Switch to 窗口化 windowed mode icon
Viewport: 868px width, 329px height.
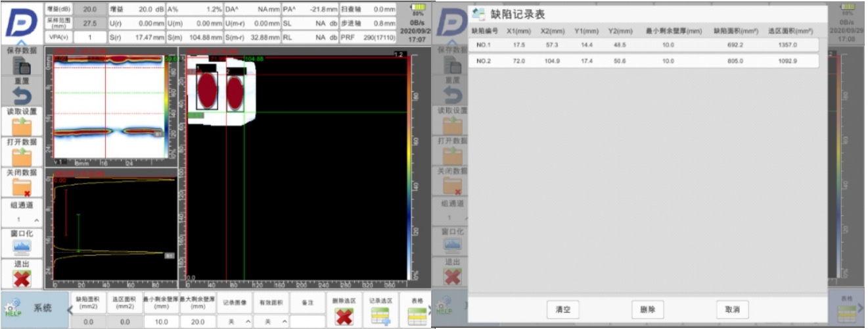[22, 247]
